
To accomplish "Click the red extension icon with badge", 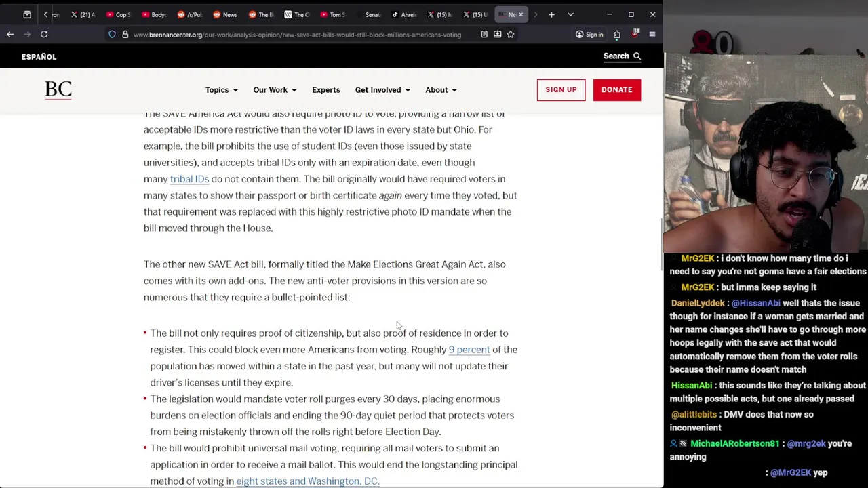I will click(635, 34).
